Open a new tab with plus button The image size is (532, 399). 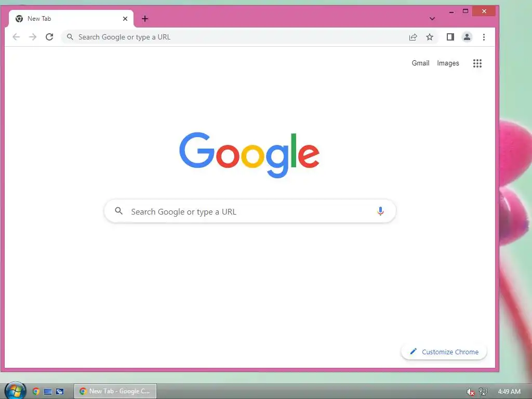coord(145,19)
